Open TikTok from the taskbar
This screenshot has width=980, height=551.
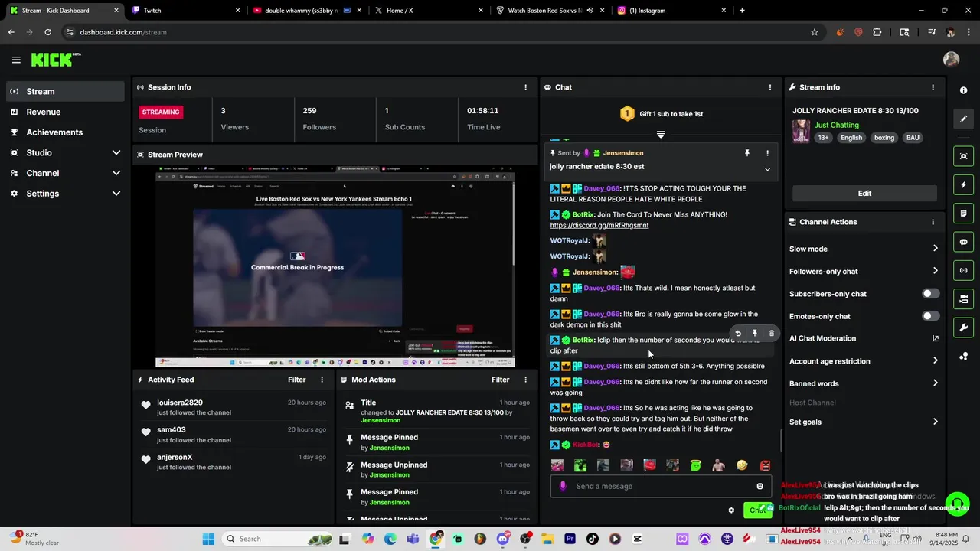tap(593, 539)
